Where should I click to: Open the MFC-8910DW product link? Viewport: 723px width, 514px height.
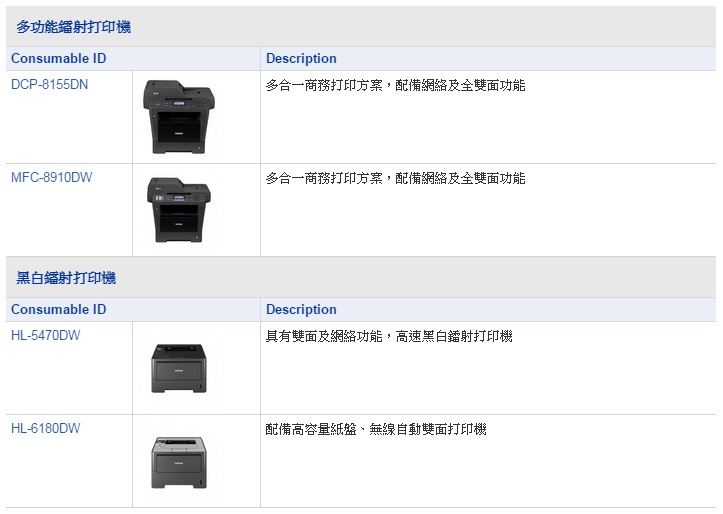pyautogui.click(x=52, y=177)
